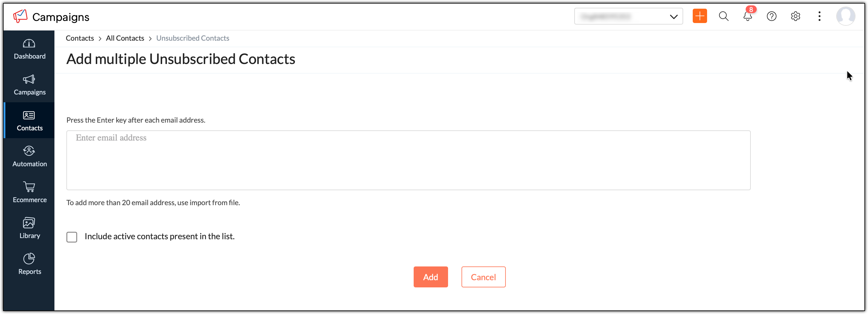The width and height of the screenshot is (868, 314).
Task: Open Ecommerce section in sidebar
Action: coord(29,192)
